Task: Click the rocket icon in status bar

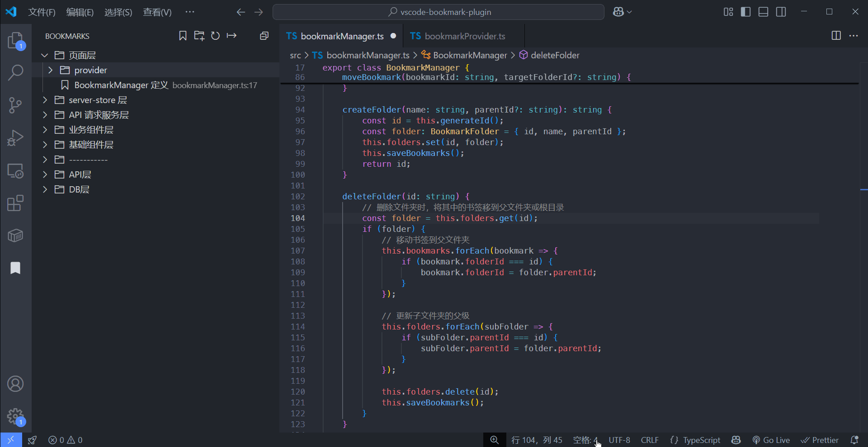Action: tap(33, 440)
